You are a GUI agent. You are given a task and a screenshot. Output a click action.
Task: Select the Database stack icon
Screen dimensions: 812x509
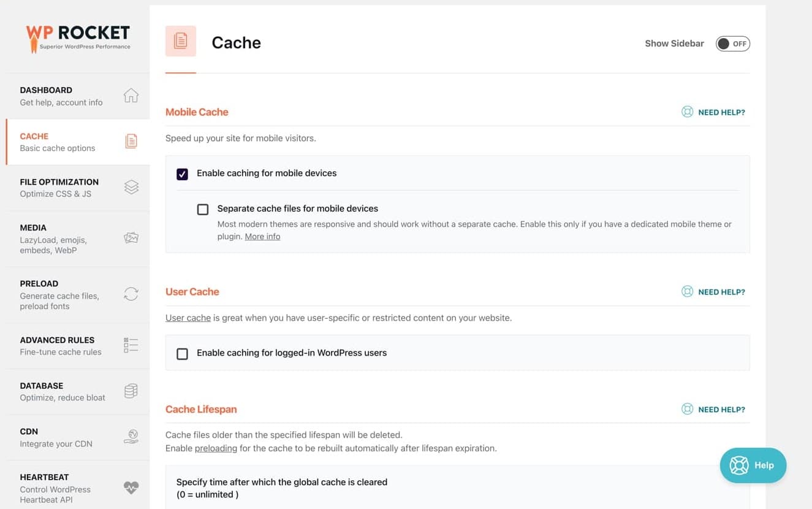tap(131, 391)
